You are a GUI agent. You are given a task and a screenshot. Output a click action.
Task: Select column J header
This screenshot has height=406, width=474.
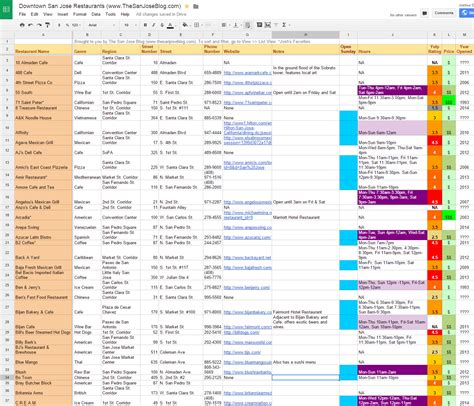[x=392, y=35]
